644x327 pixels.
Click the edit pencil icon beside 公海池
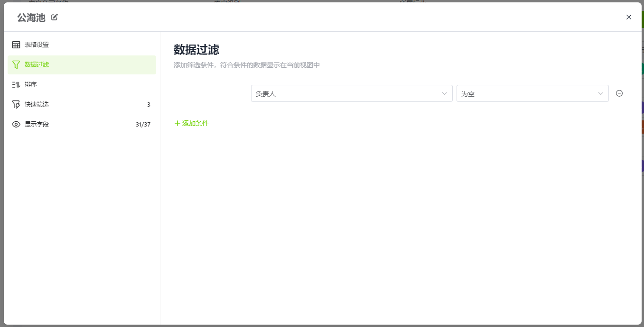pyautogui.click(x=55, y=18)
